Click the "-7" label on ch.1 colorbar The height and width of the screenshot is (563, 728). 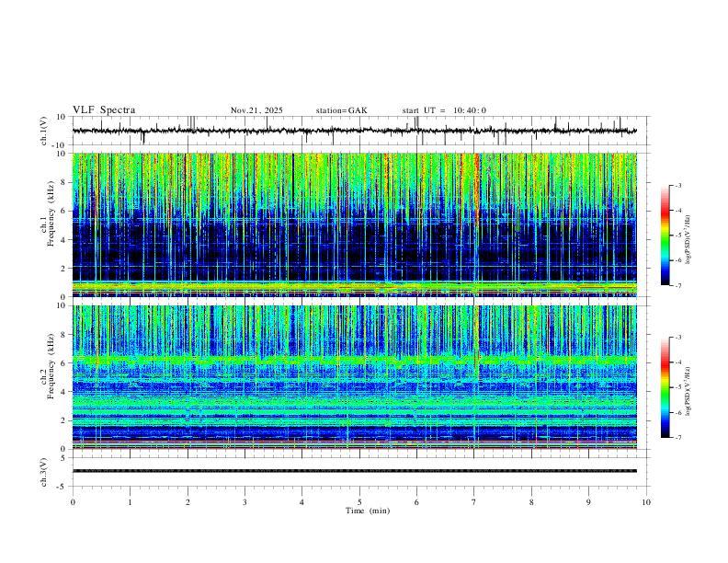point(677,285)
